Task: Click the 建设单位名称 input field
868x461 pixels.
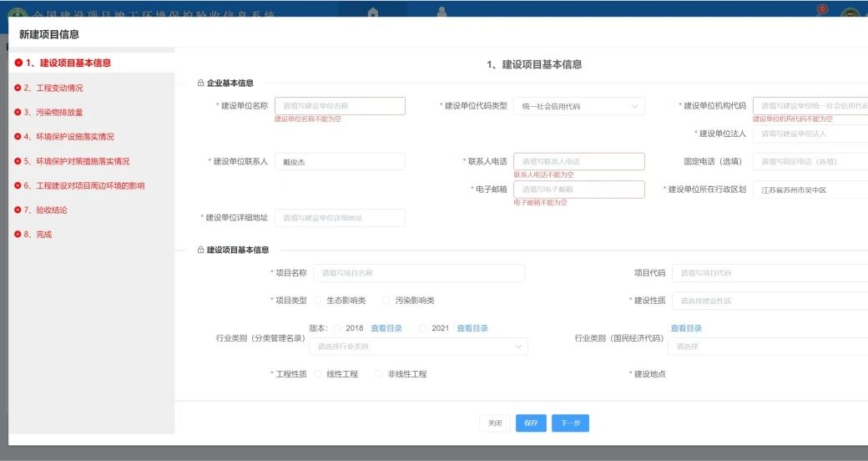Action: [340, 106]
